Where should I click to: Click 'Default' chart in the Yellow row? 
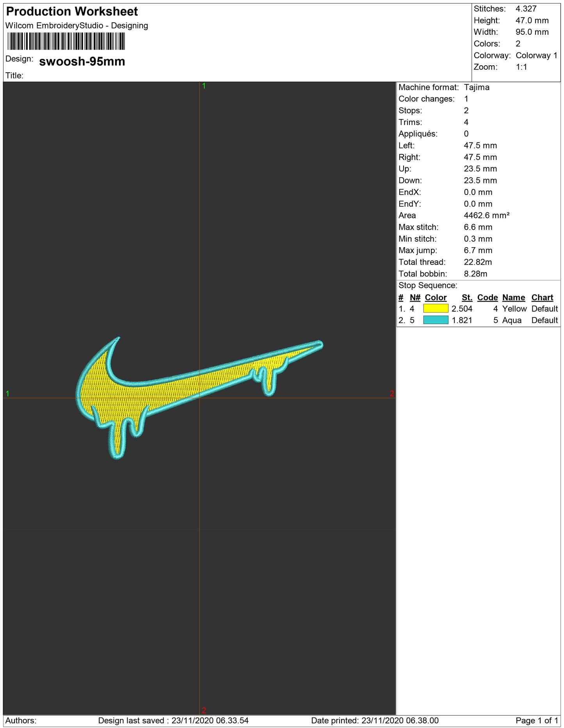pos(544,309)
